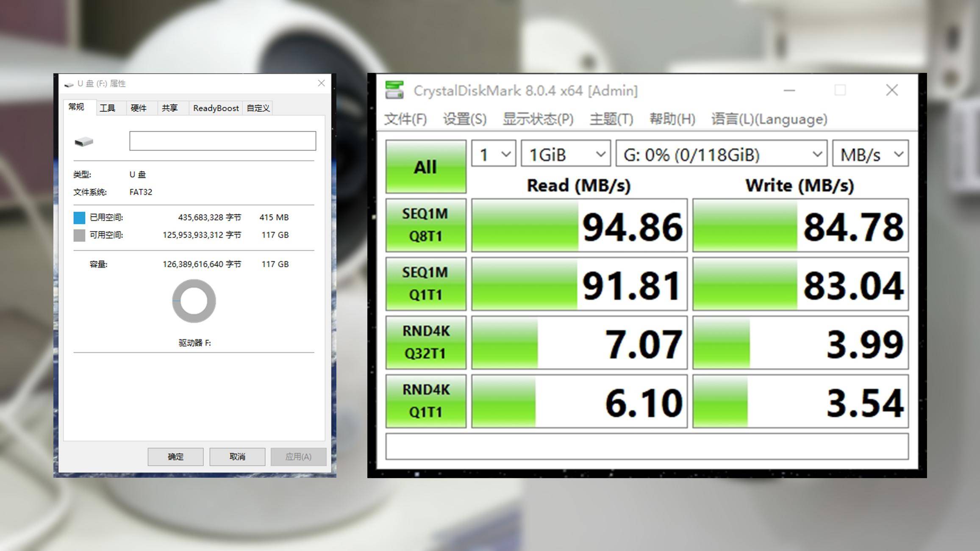Viewport: 980px width, 551px height.
Task: Click the 7.07 RND4K Q32T1 read result
Action: (579, 342)
